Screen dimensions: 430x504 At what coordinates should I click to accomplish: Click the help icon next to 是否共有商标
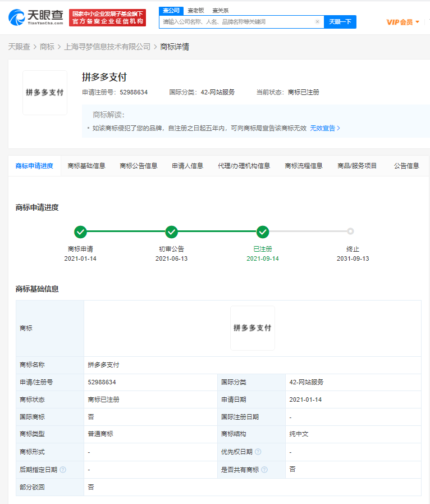[x=264, y=469]
